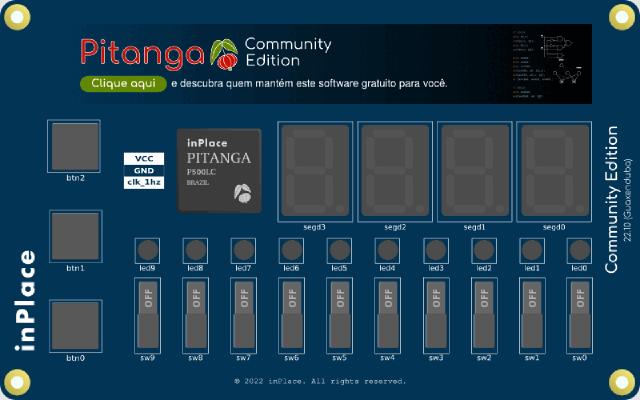
Task: Click the green 'Clique aqui' button
Action: [x=123, y=84]
